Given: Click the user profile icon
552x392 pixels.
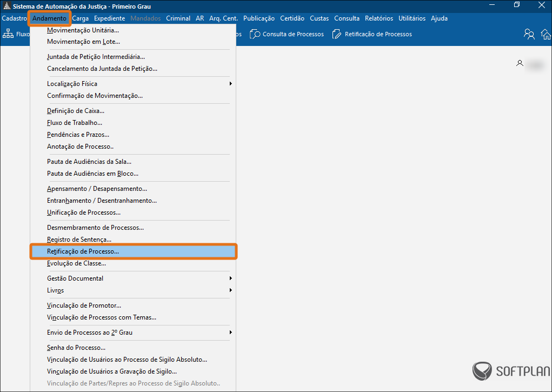Looking at the screenshot, I should (x=520, y=63).
